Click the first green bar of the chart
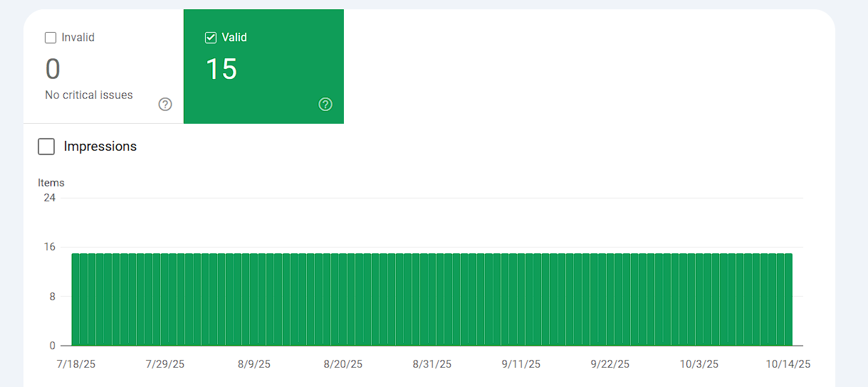 tap(75, 299)
